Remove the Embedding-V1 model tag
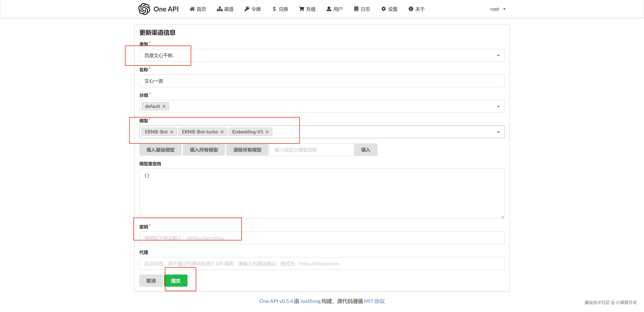Image resolution: width=644 pixels, height=312 pixels. click(x=267, y=132)
